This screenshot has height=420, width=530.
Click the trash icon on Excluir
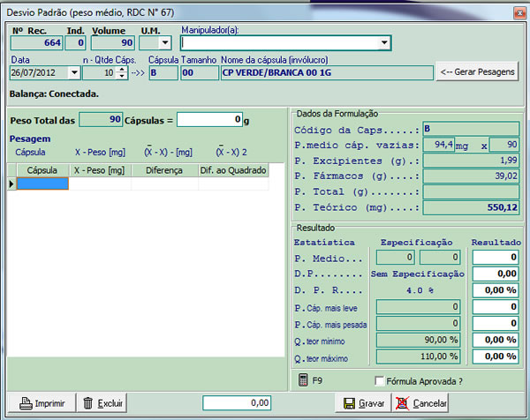click(87, 403)
